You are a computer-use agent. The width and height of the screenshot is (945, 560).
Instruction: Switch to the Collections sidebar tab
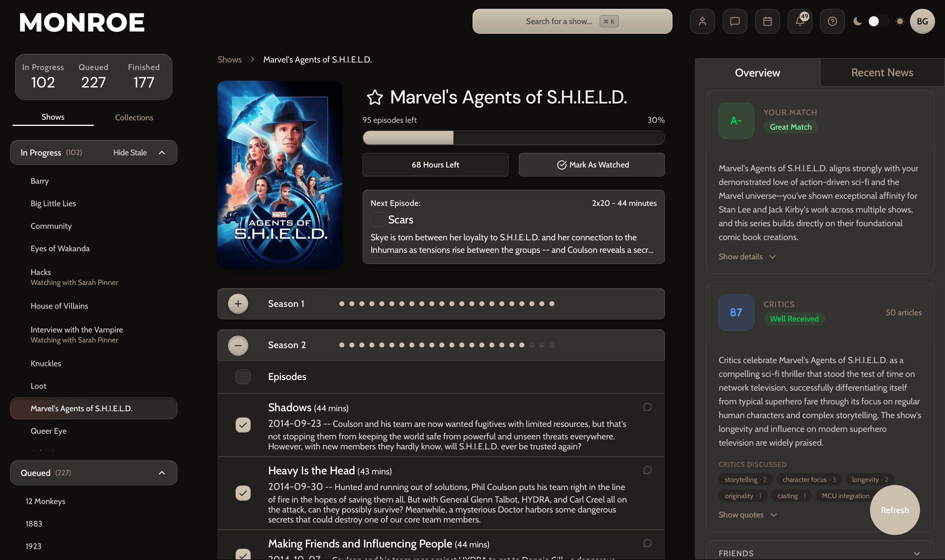click(x=134, y=117)
